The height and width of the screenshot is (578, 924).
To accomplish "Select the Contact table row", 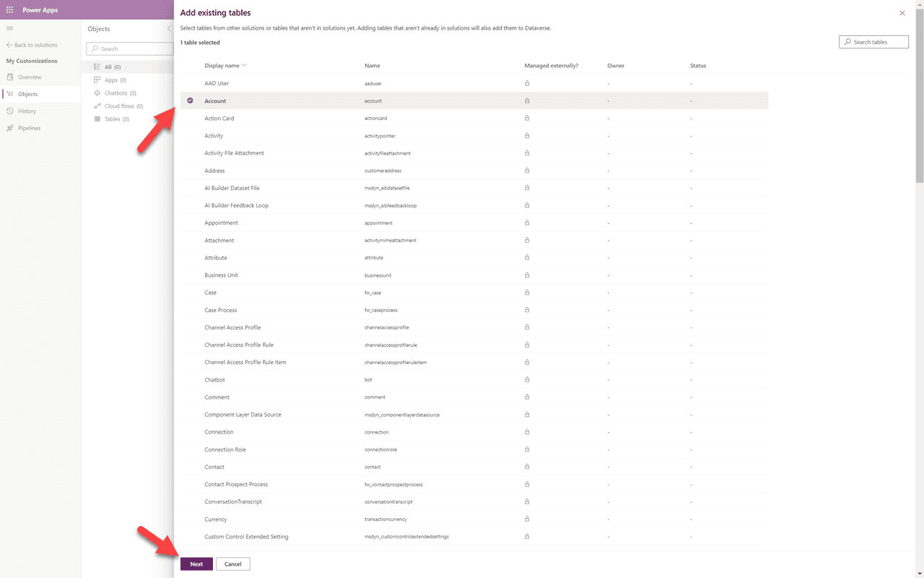I will click(x=190, y=467).
